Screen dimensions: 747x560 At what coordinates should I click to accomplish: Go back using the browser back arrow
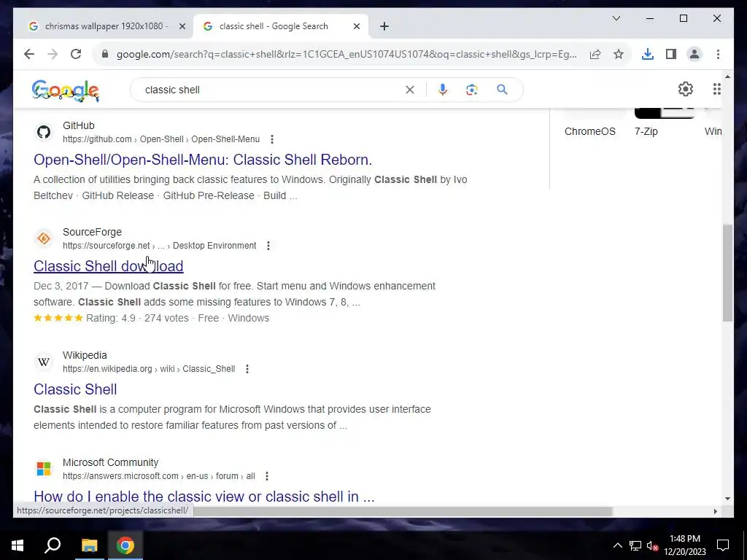click(x=29, y=54)
